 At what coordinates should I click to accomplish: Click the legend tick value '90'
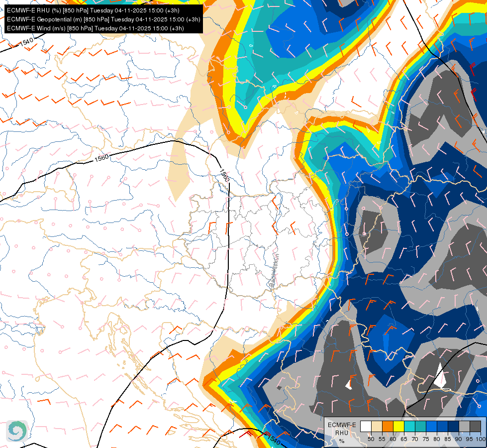pos(459,439)
